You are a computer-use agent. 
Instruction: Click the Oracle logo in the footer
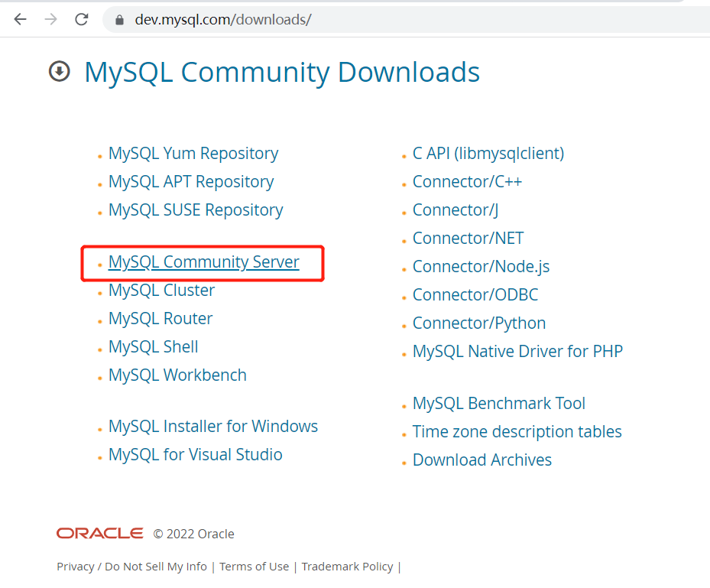(99, 533)
